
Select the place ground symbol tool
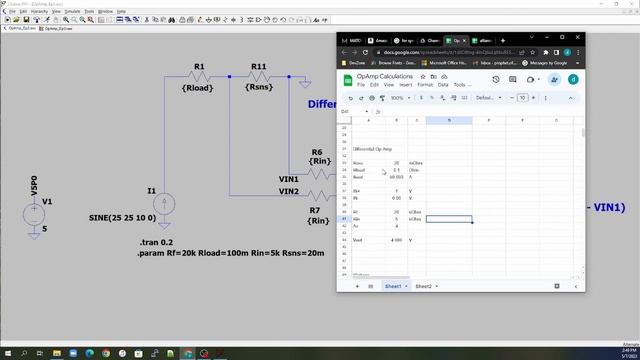pyautogui.click(x=208, y=20)
